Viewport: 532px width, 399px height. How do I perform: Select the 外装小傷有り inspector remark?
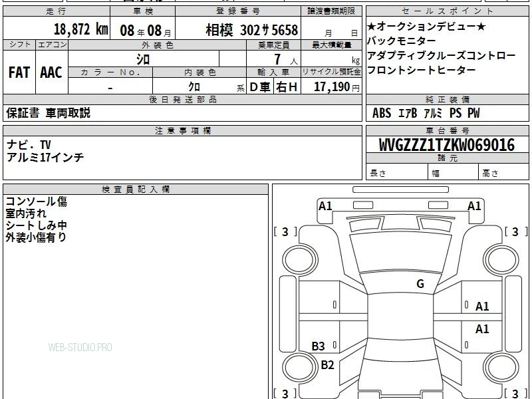(x=36, y=237)
